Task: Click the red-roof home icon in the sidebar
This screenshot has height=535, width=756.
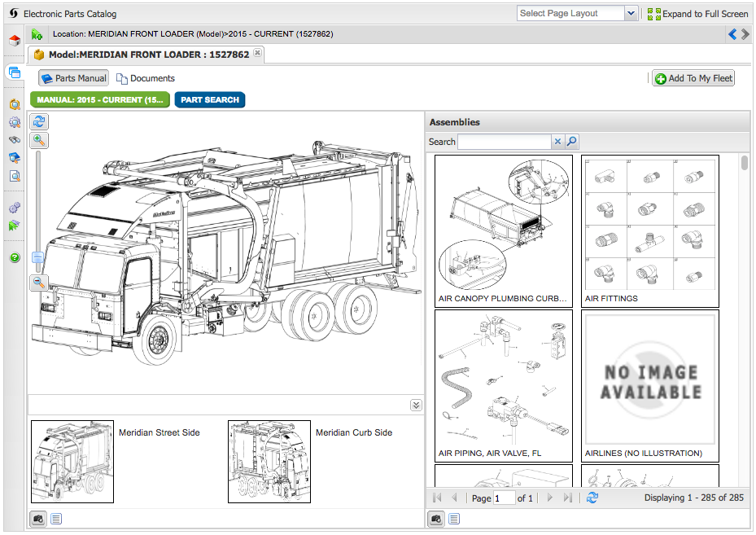Action: tap(15, 41)
